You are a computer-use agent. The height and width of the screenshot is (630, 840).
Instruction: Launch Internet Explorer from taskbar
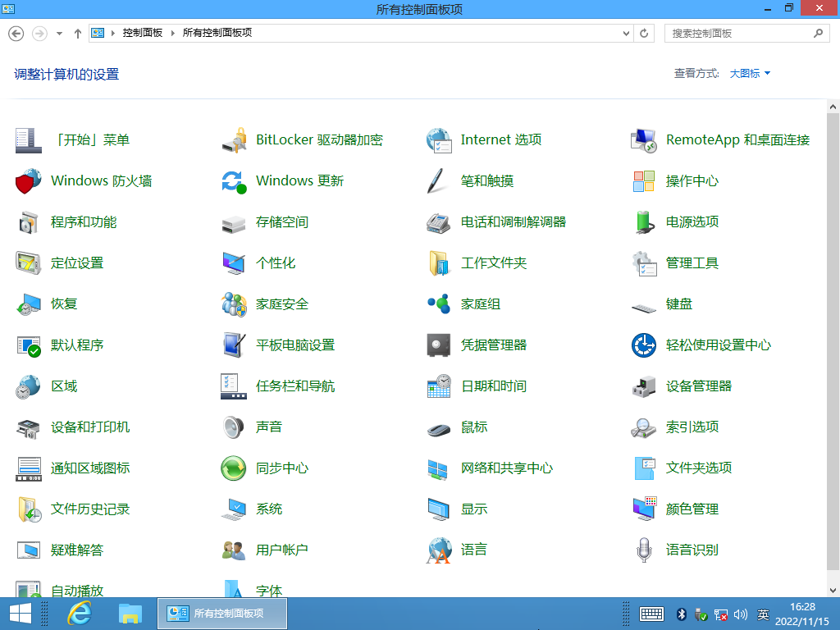pos(80,614)
